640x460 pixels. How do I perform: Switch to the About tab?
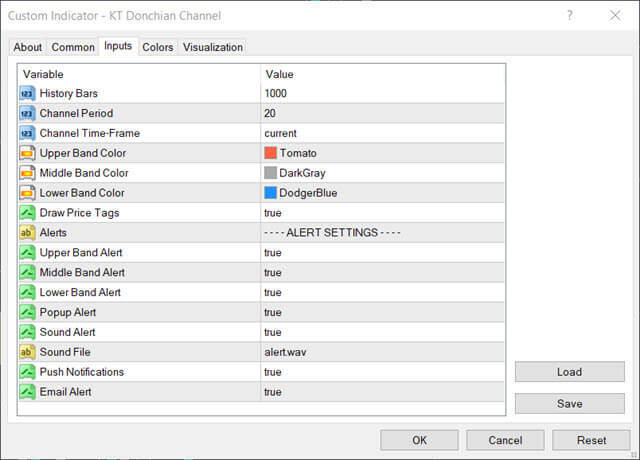click(28, 47)
